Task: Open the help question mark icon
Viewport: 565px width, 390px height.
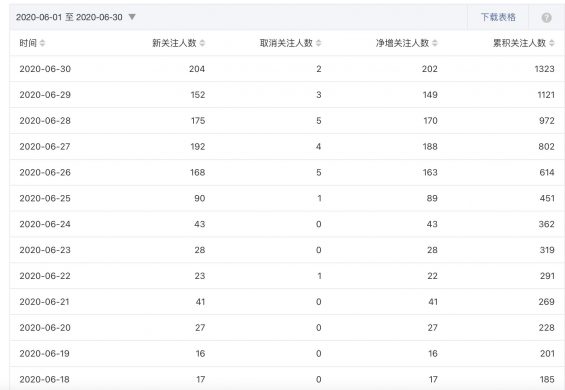Action: coord(546,17)
